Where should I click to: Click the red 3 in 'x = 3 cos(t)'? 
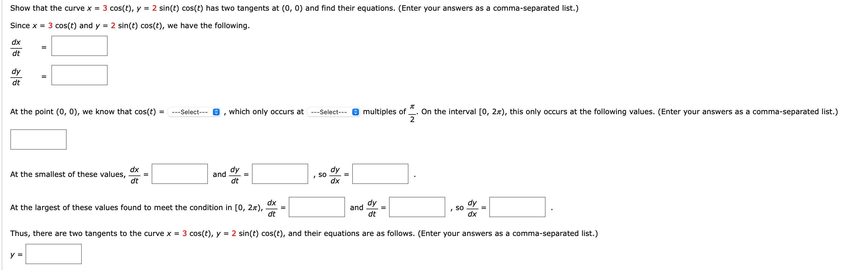click(105, 8)
